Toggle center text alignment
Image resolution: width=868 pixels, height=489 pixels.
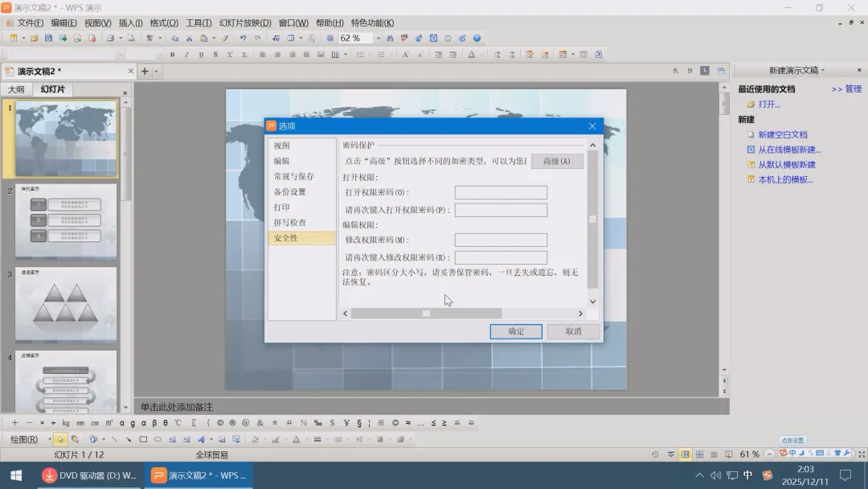277,54
